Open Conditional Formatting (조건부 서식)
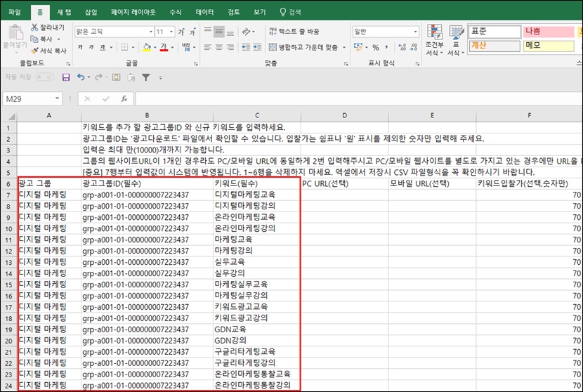Image resolution: width=583 pixels, height=392 pixels. [x=434, y=40]
